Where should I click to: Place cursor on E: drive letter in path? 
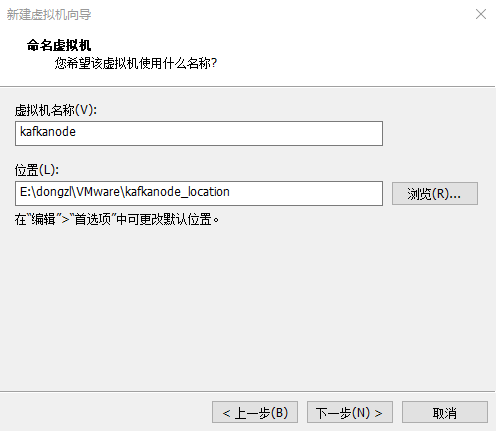click(x=25, y=192)
